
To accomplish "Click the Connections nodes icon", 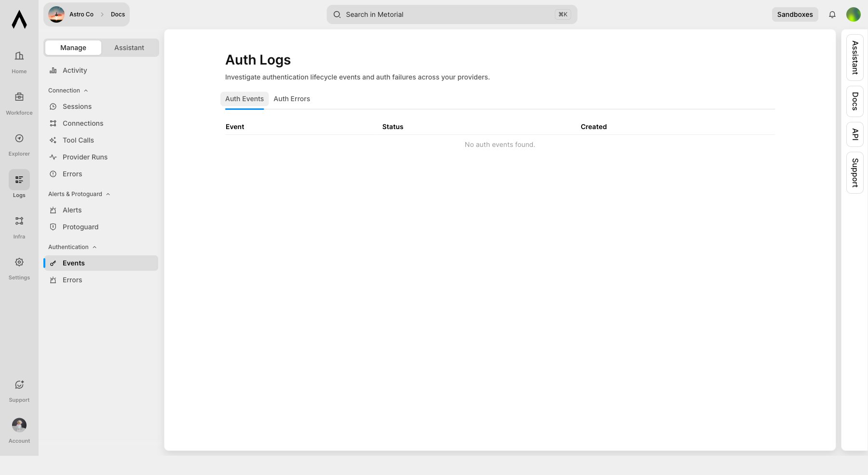I will click(53, 123).
